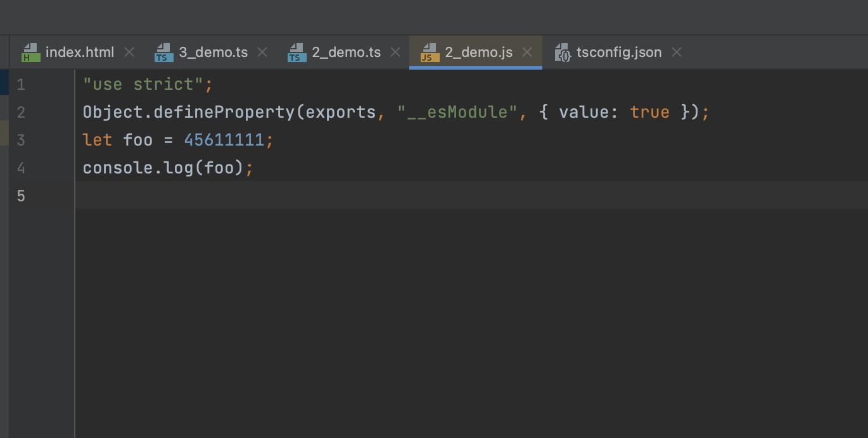The image size is (868, 438).
Task: Click line number 5 in the gutter
Action: click(x=21, y=196)
